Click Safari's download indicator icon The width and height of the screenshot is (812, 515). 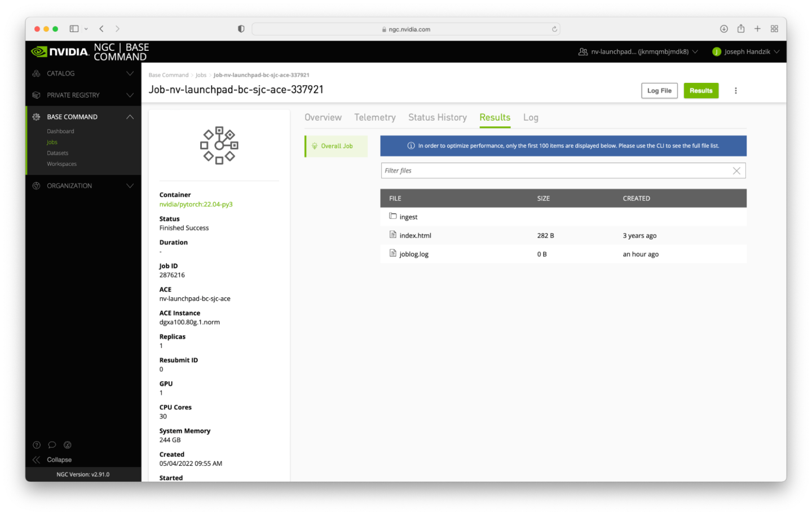tap(723, 29)
